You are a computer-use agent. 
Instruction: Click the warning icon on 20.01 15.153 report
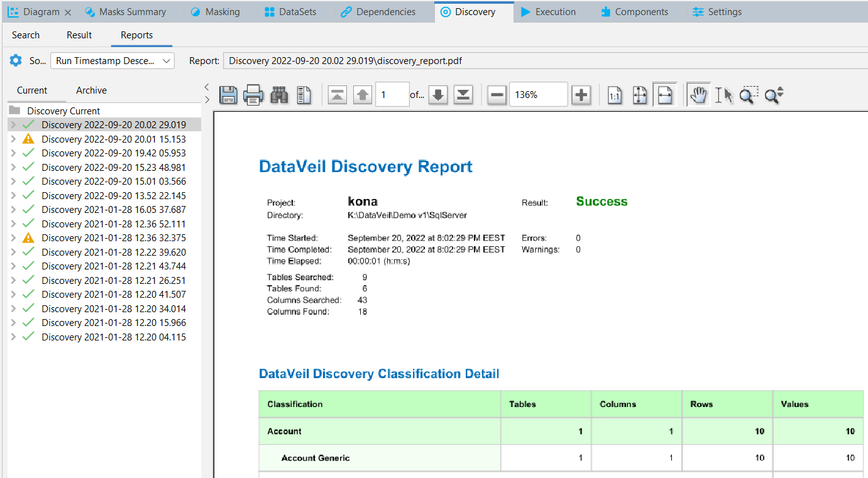28,139
